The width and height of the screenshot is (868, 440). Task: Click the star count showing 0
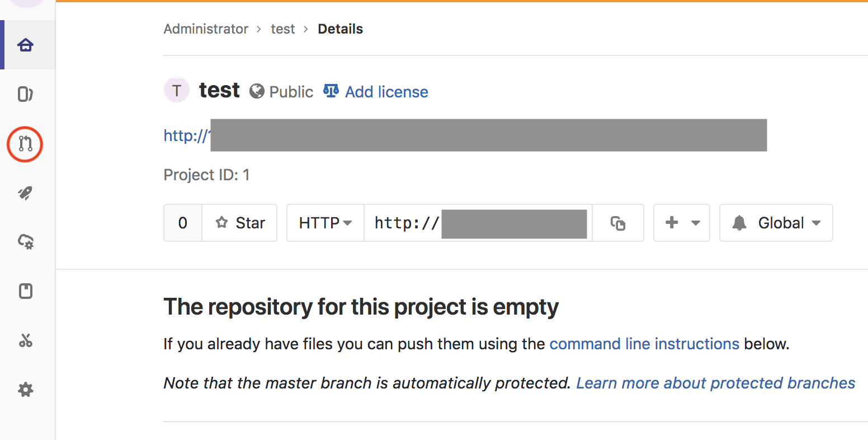pyautogui.click(x=183, y=223)
